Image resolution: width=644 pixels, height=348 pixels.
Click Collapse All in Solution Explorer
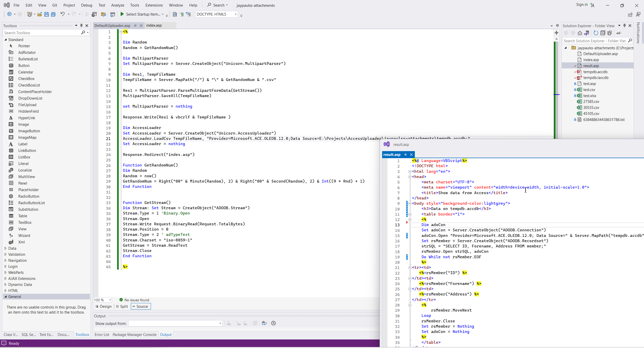click(x=603, y=33)
